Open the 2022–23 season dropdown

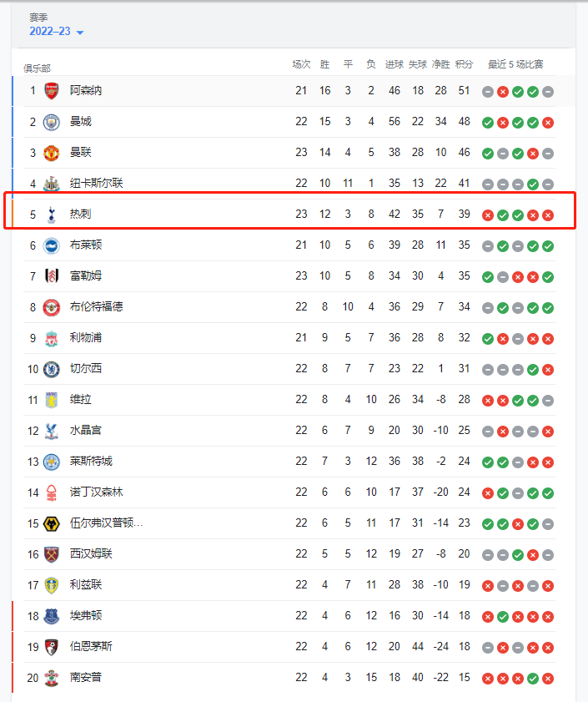click(57, 32)
